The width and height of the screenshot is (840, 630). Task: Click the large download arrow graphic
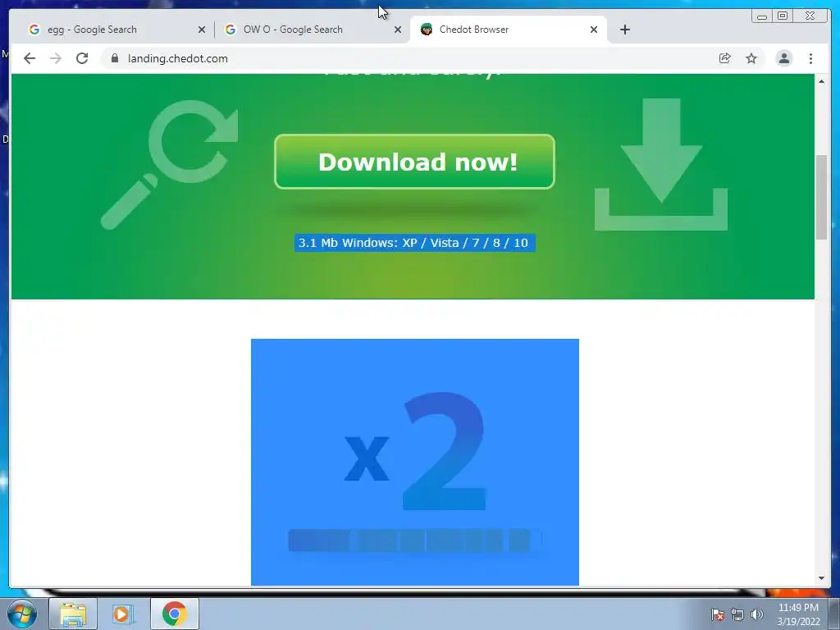click(x=661, y=164)
